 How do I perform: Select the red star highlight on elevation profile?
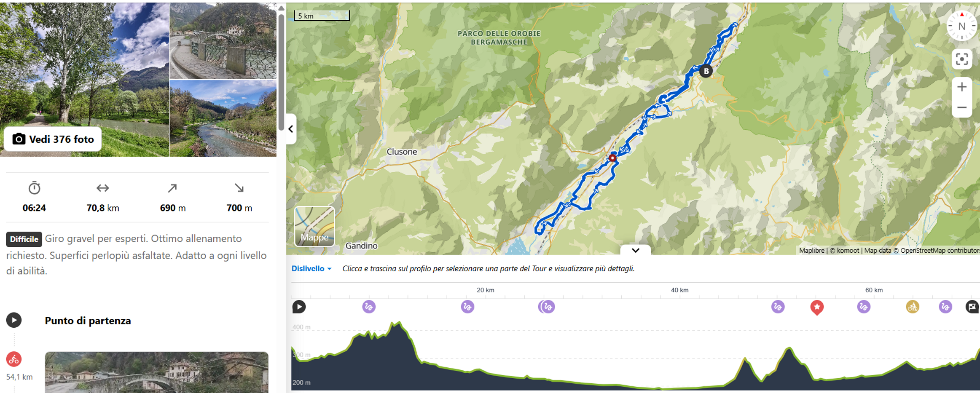coord(817,307)
